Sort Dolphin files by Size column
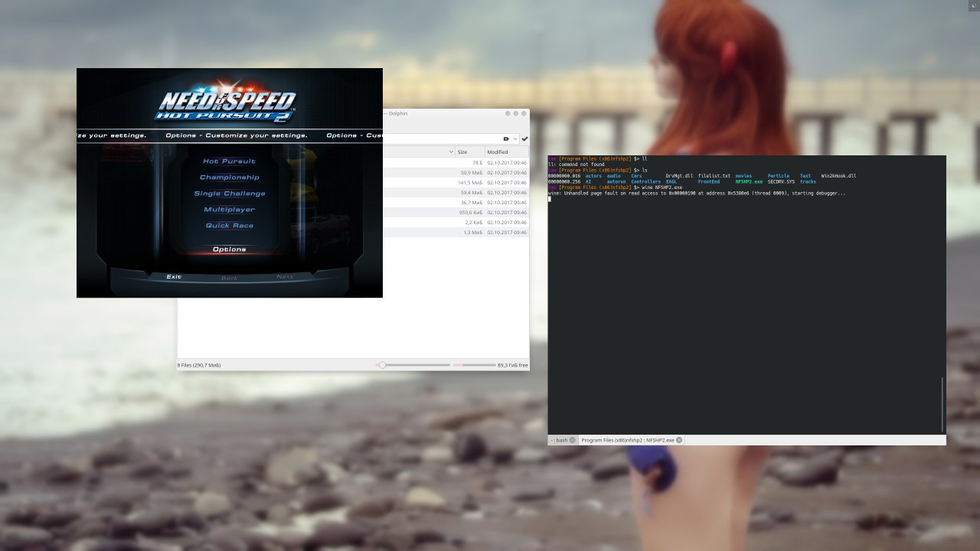Image resolution: width=980 pixels, height=551 pixels. 470,152
